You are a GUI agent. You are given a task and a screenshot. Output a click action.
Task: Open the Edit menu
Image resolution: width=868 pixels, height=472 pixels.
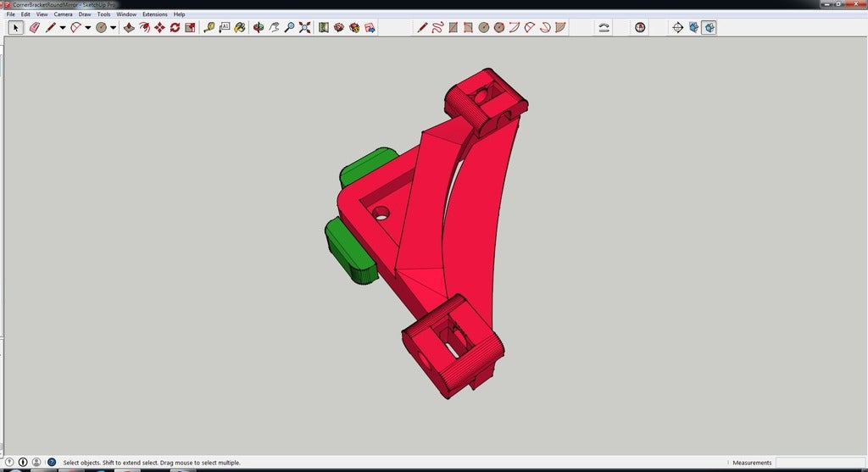25,14
